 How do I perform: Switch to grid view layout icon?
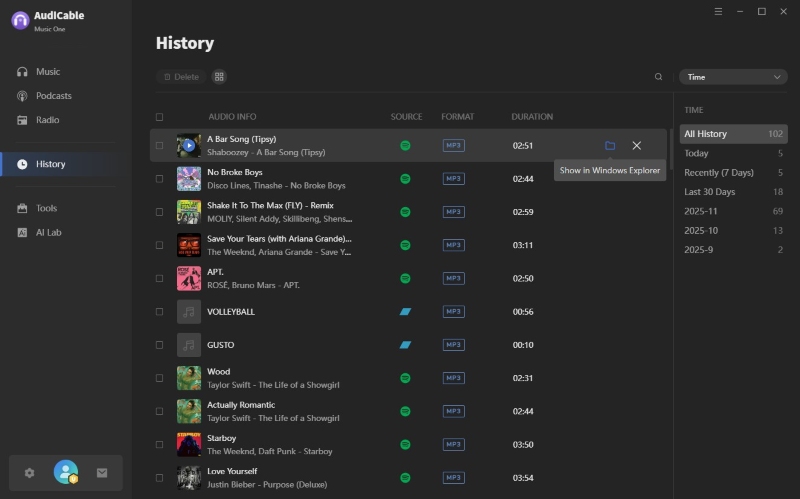pyautogui.click(x=219, y=77)
